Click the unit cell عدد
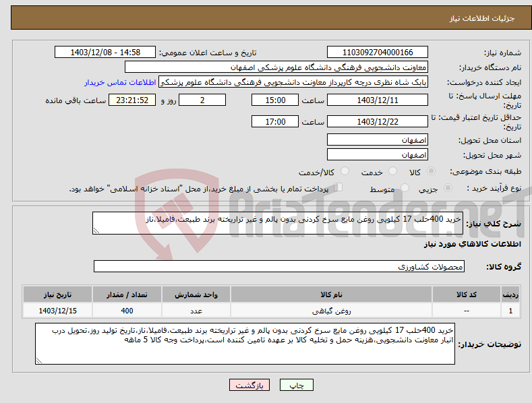Viewport: 532px width, 403px height. [196, 311]
